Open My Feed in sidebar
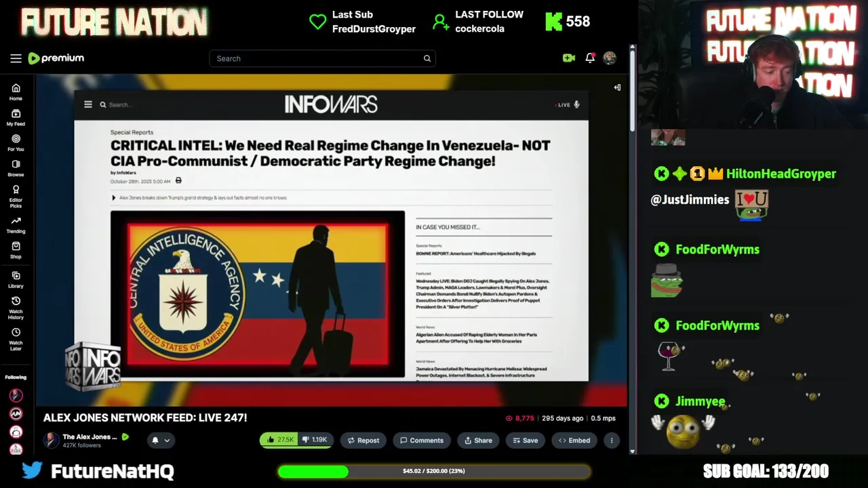This screenshot has height=488, width=868. [16, 117]
